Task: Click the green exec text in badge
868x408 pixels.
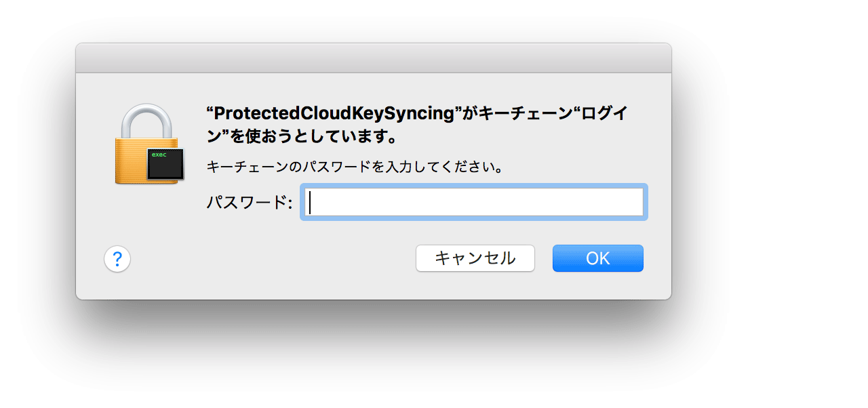Action: coord(159,155)
